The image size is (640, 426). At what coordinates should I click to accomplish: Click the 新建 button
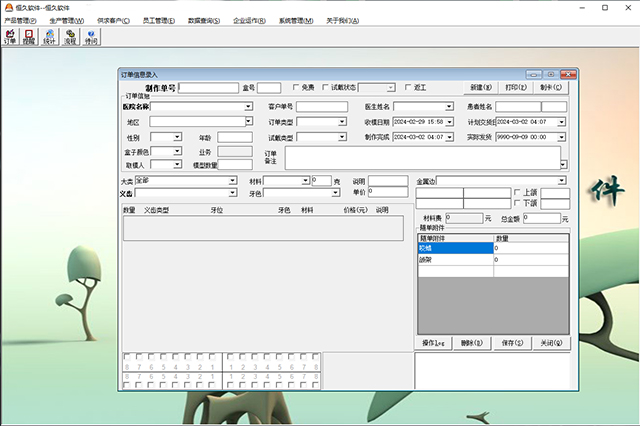point(479,87)
